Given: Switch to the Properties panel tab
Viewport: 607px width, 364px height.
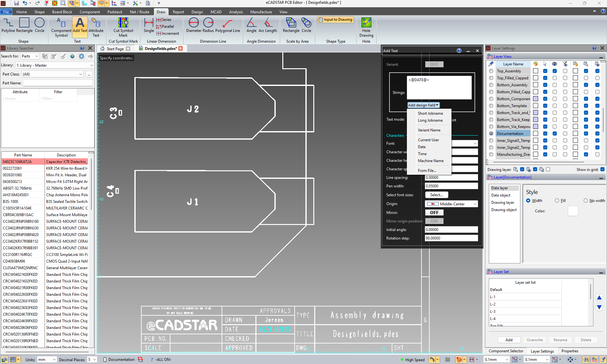Looking at the screenshot, I should click(x=570, y=351).
